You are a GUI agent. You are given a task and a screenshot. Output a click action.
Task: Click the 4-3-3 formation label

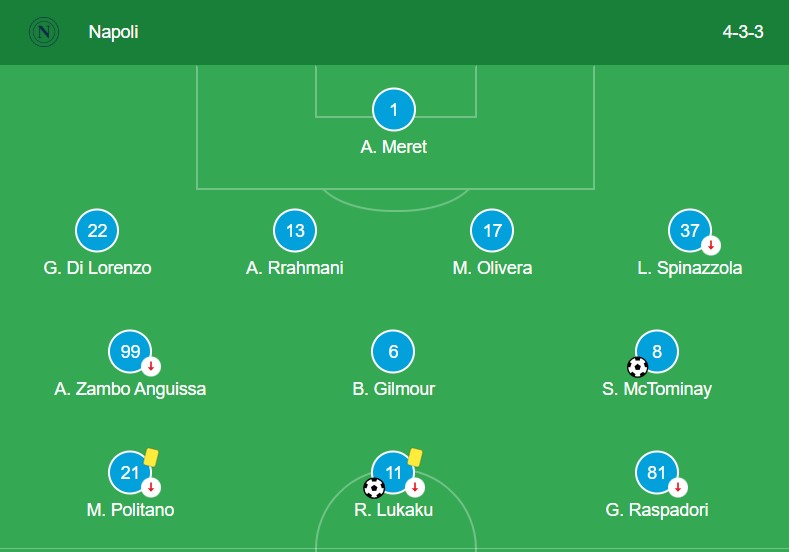(x=743, y=32)
